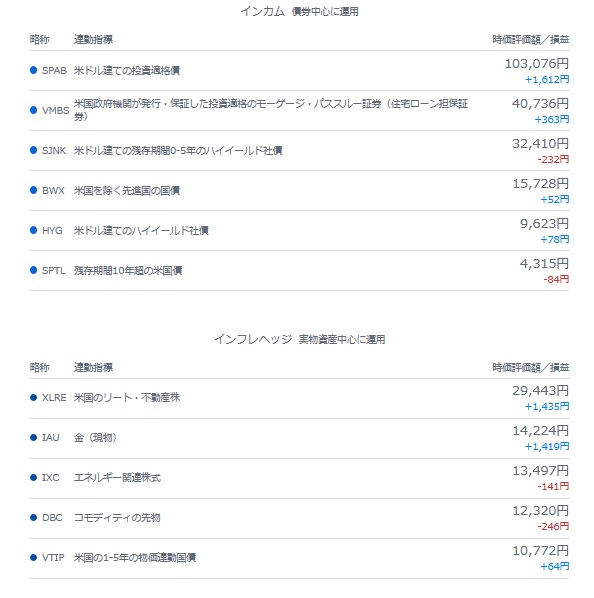Click the 時価評価額/損益 header in income table

click(x=531, y=39)
